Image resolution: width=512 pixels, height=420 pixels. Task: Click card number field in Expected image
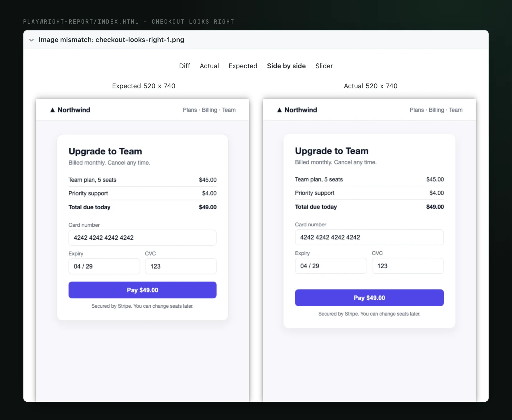point(143,238)
